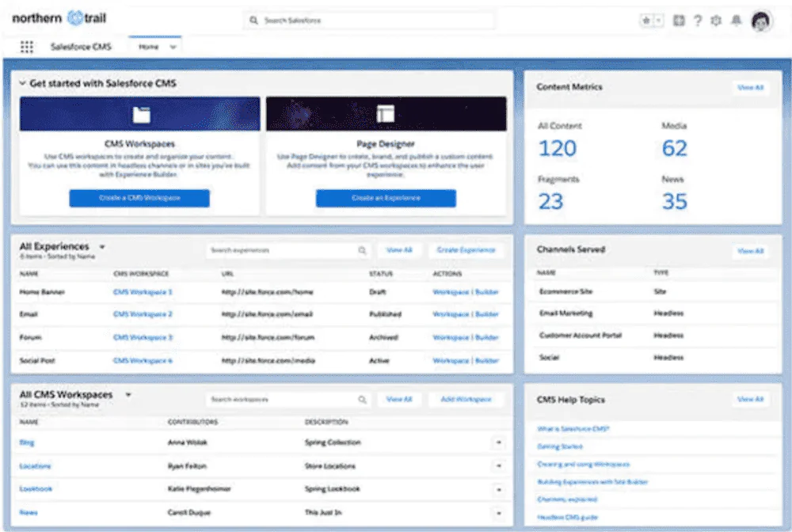
Task: Click View All in CMS Help Topics
Action: [750, 399]
